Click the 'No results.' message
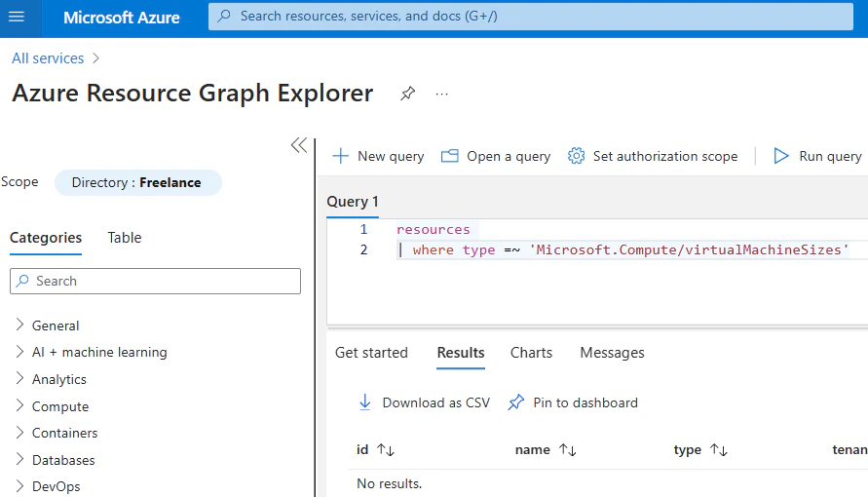The height and width of the screenshot is (497, 868). pos(389,483)
